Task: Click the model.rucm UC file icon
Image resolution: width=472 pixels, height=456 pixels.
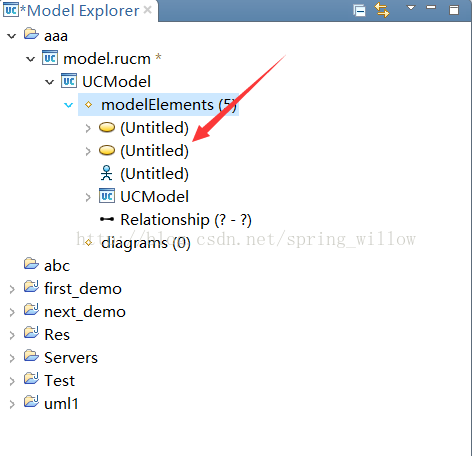Action: [50, 58]
